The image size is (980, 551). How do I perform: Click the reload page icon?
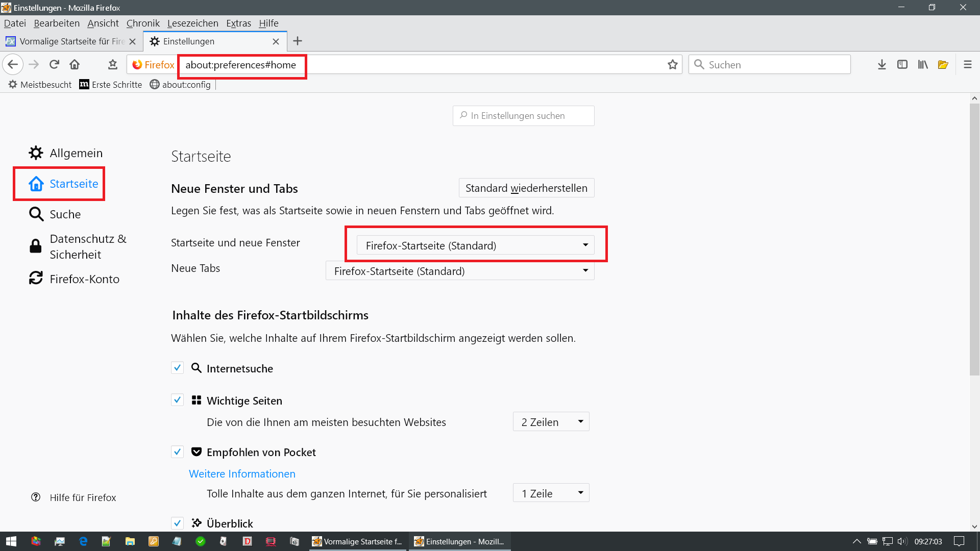click(x=54, y=64)
